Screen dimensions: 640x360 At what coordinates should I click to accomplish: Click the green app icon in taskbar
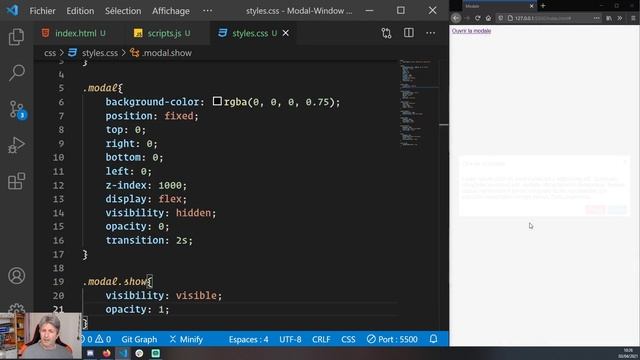(x=156, y=353)
